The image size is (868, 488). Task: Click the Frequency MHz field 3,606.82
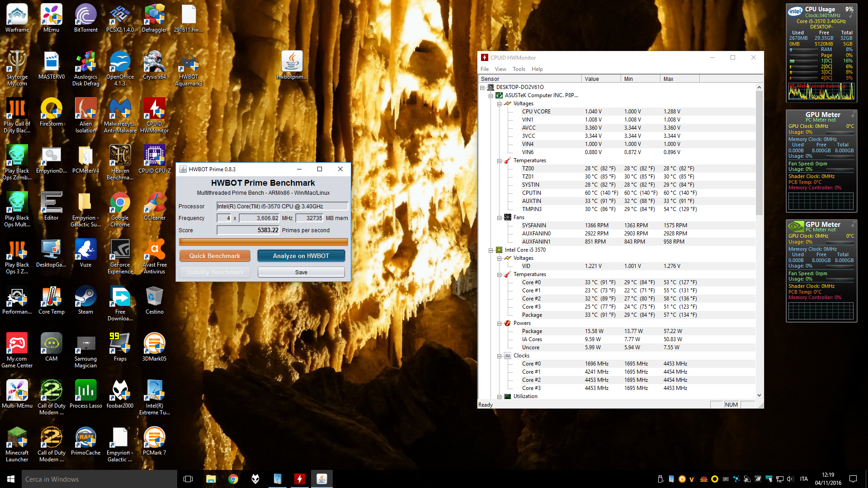(x=259, y=218)
